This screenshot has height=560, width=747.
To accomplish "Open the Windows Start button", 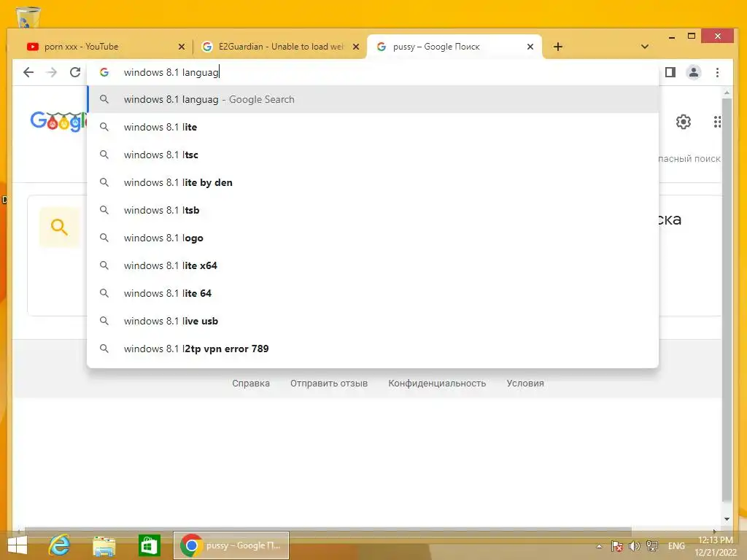I will (18, 545).
